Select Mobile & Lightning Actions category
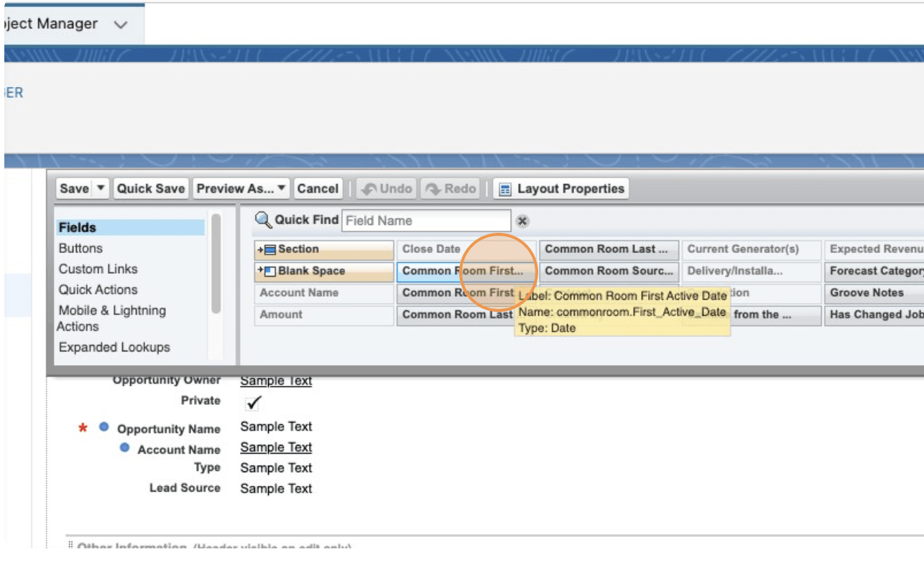This screenshot has width=924, height=562. point(111,318)
